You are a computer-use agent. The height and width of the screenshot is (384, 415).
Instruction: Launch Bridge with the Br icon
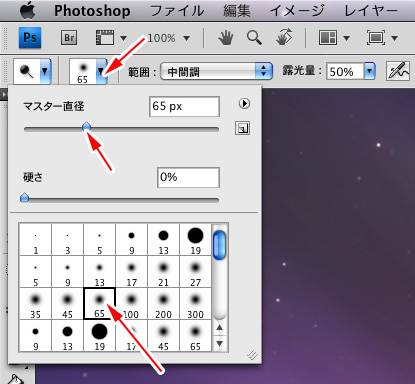point(69,38)
